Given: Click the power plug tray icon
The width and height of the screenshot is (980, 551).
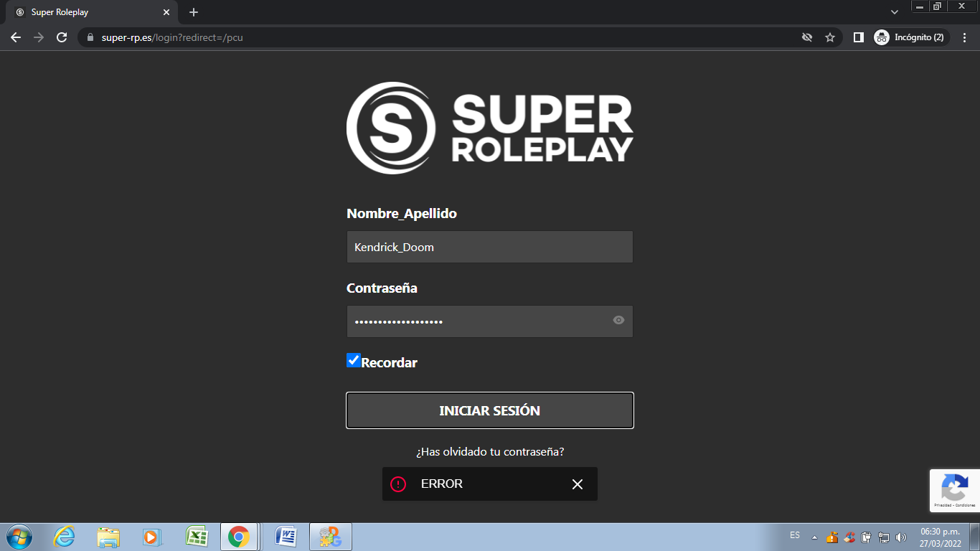Looking at the screenshot, I should (866, 537).
